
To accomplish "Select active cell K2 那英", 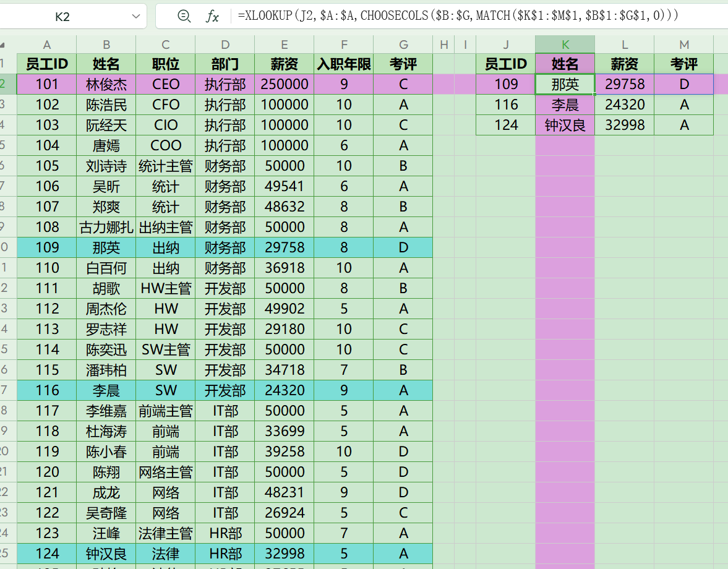I will 565,84.
